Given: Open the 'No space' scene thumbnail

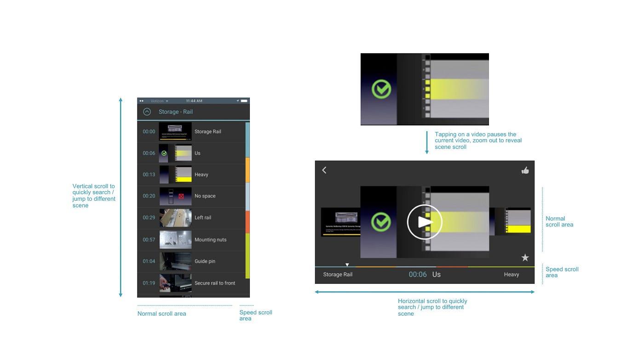Looking at the screenshot, I should [175, 196].
